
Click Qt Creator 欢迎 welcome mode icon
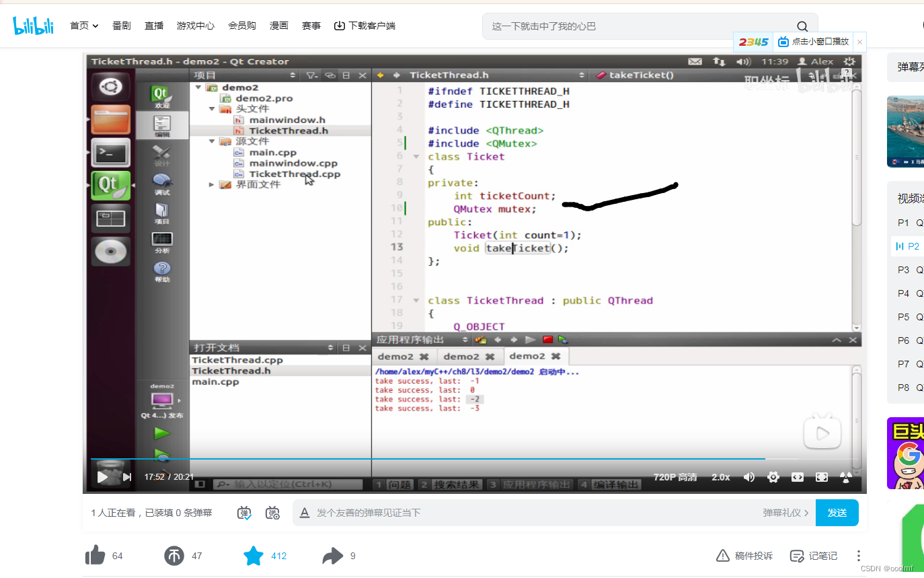[x=162, y=96]
